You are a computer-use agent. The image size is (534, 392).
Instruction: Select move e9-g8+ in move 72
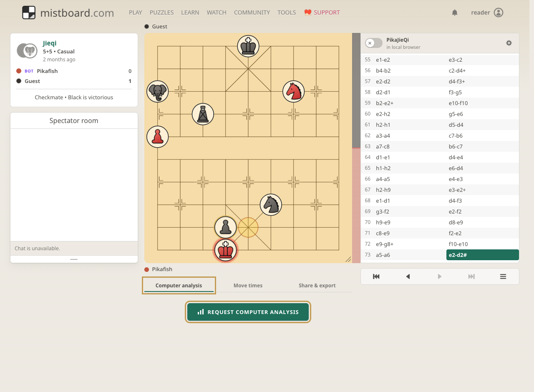(x=410, y=244)
